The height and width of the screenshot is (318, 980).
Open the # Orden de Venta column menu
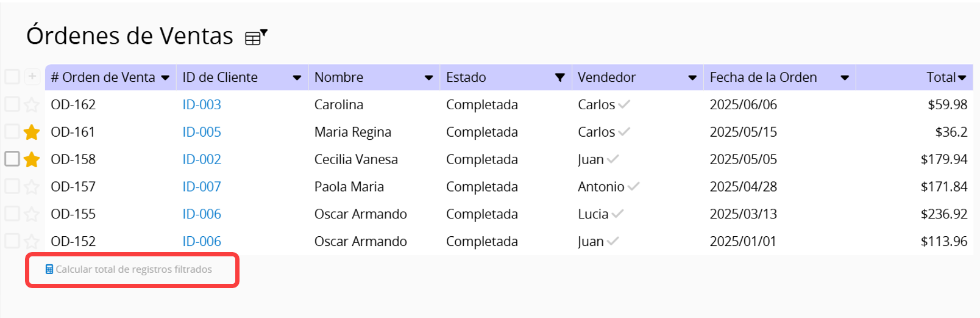tap(165, 78)
